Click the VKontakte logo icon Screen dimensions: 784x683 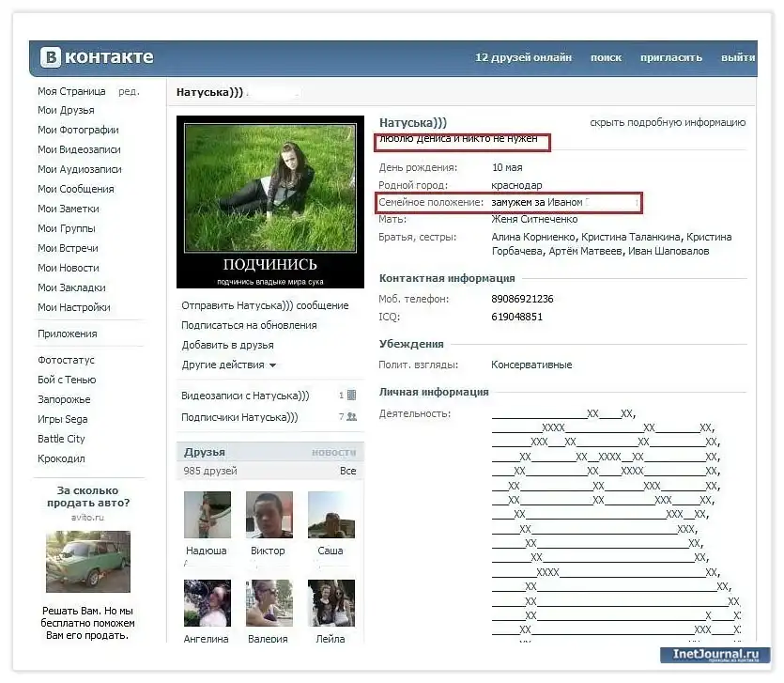tap(51, 57)
